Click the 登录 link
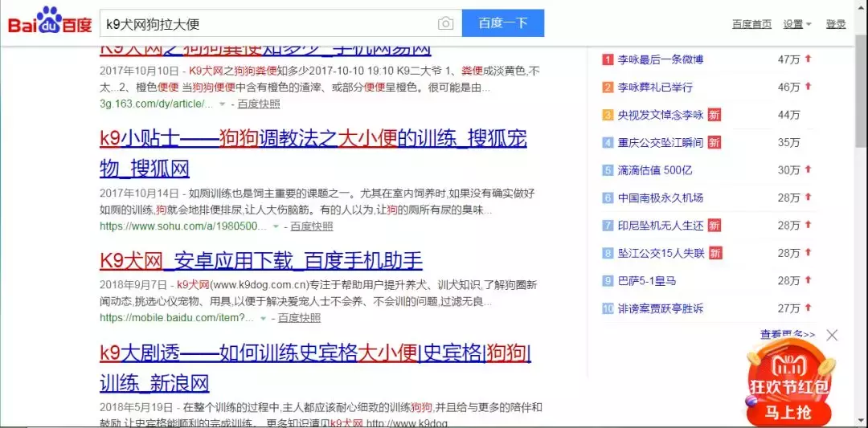The image size is (868, 428). tap(835, 24)
